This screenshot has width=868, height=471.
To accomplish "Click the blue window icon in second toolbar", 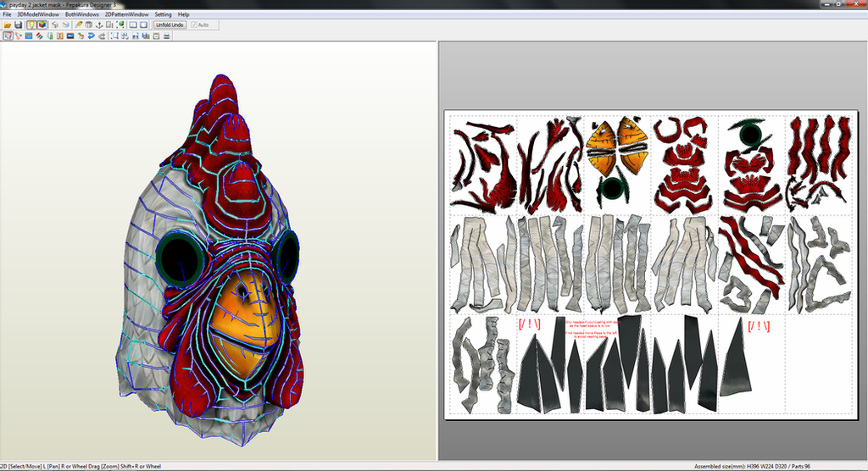I will (29, 36).
